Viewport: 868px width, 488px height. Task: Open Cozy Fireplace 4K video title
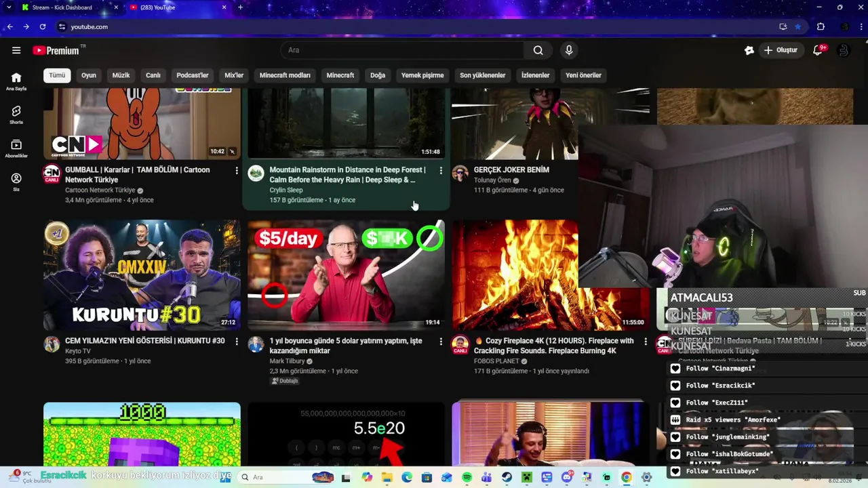tap(554, 346)
